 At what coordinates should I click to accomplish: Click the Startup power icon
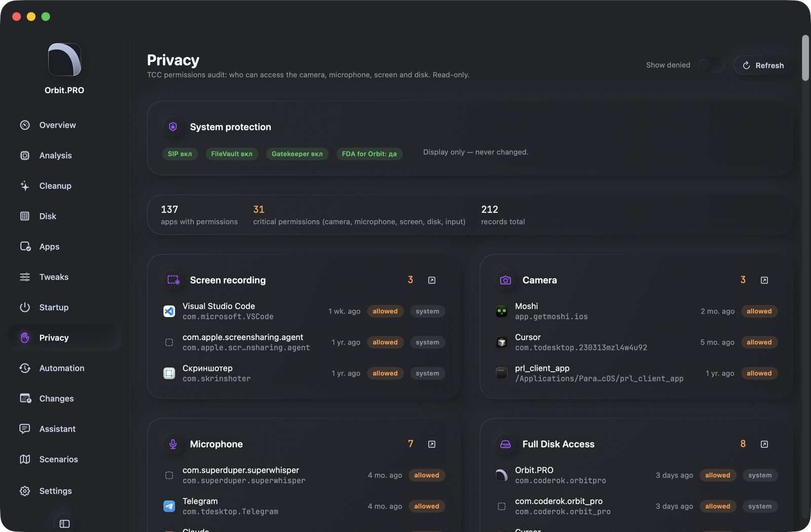point(25,308)
